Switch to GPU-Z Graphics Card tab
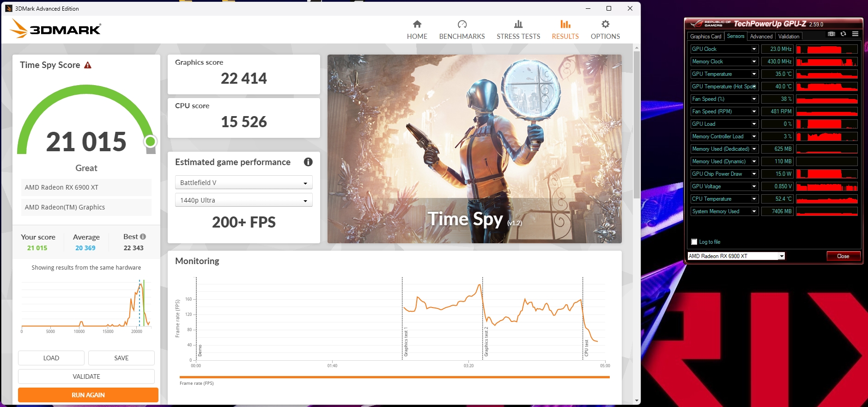Image resolution: width=868 pixels, height=407 pixels. click(705, 37)
